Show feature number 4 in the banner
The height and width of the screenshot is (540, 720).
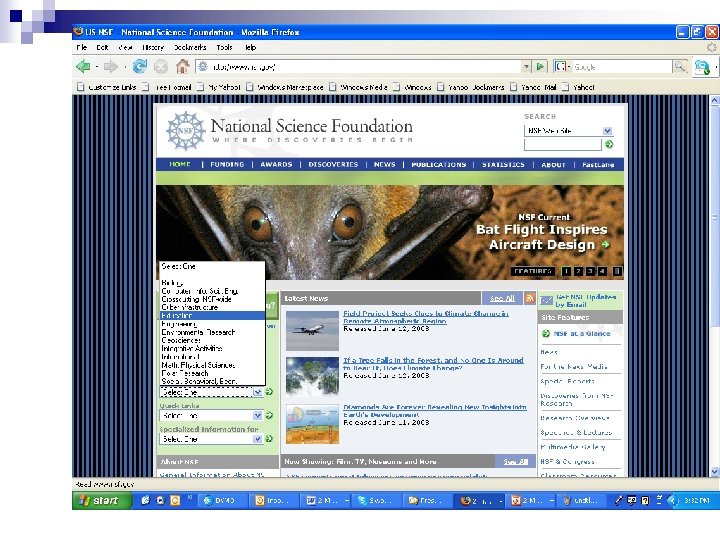point(602,271)
